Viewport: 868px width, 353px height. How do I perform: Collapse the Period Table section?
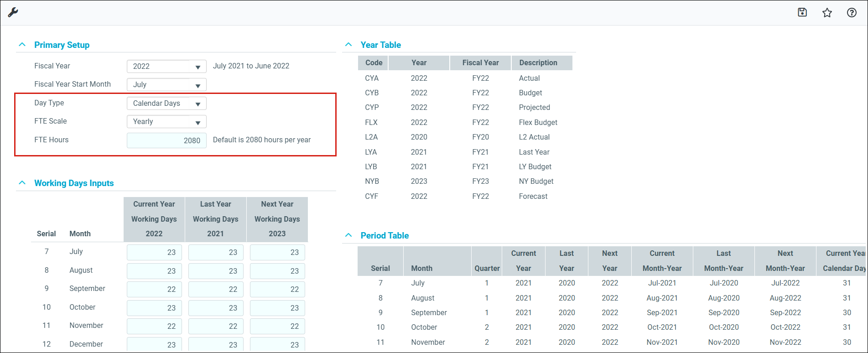pos(348,235)
